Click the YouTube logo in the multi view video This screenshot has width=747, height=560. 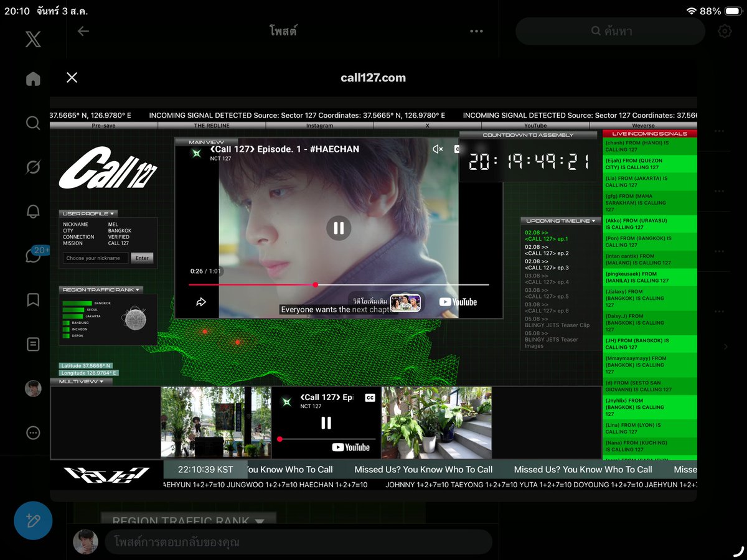coord(350,447)
